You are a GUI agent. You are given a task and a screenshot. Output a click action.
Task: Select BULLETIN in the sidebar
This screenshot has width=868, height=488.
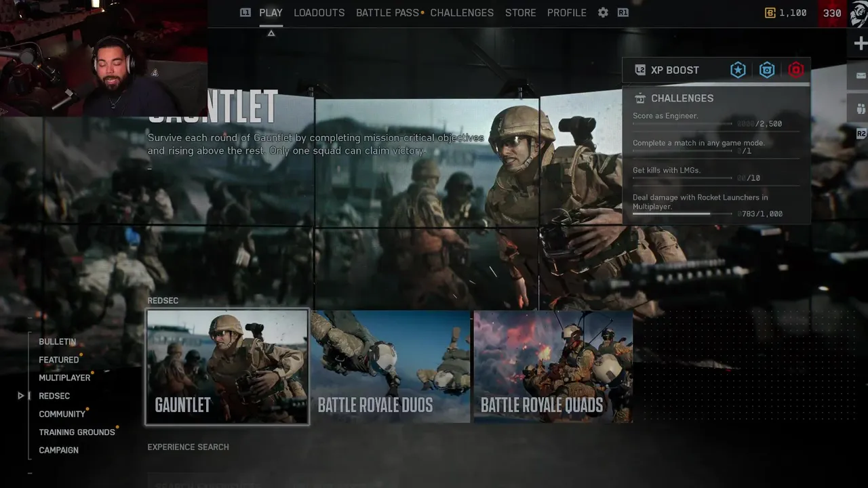click(57, 342)
